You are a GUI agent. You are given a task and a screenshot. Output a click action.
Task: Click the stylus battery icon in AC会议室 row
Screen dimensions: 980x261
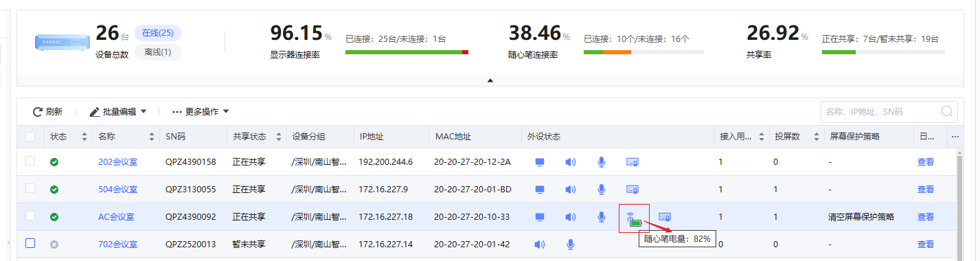tap(633, 219)
